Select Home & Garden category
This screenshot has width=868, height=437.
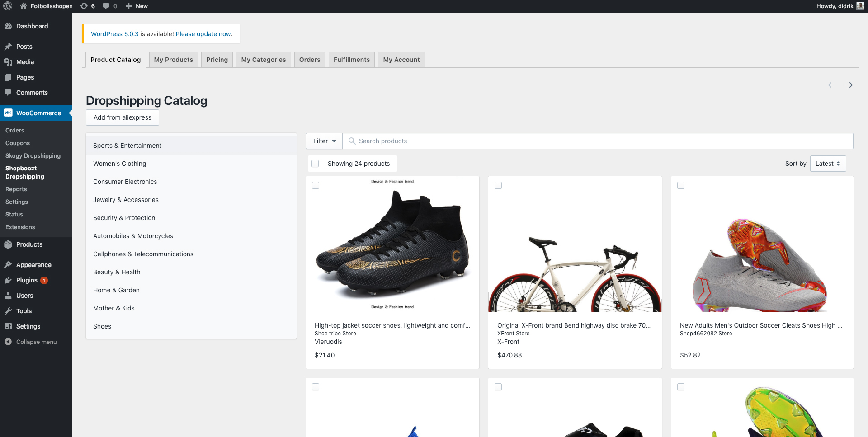[x=191, y=290]
